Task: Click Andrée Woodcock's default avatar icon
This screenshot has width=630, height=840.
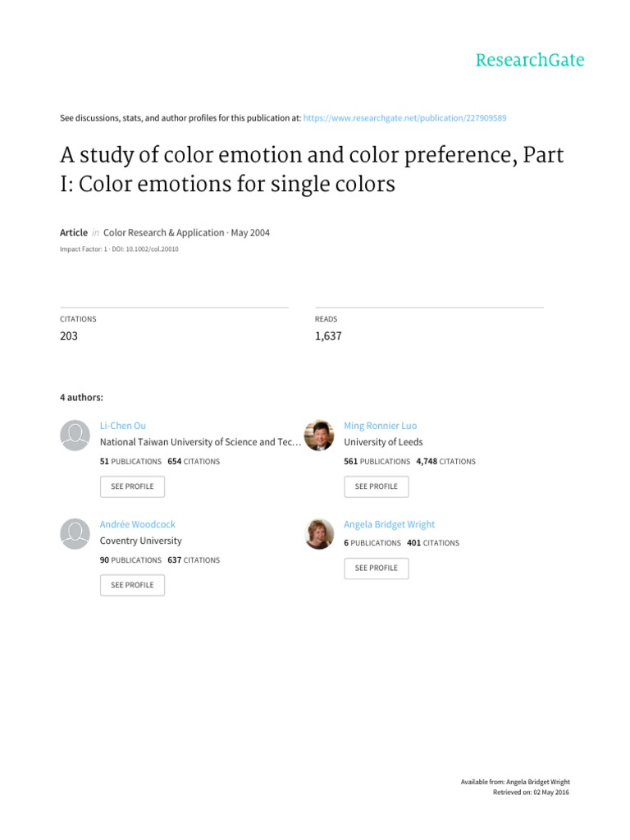Action: [75, 533]
